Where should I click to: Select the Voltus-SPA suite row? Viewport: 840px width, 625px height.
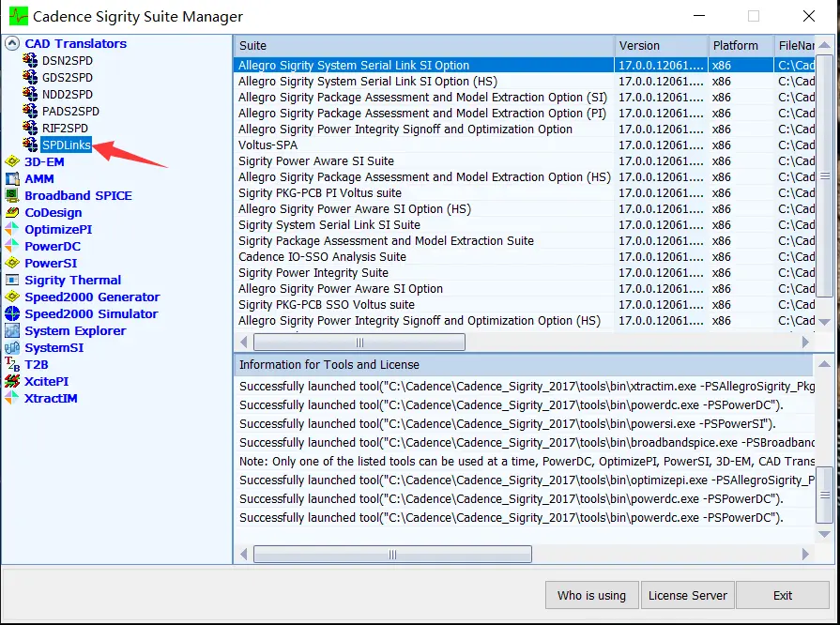click(x=423, y=145)
